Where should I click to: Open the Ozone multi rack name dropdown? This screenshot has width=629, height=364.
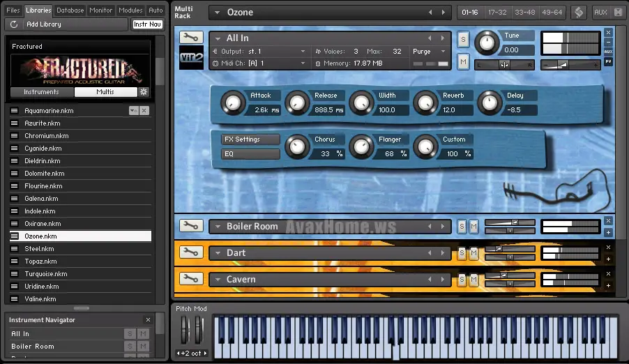pos(215,13)
